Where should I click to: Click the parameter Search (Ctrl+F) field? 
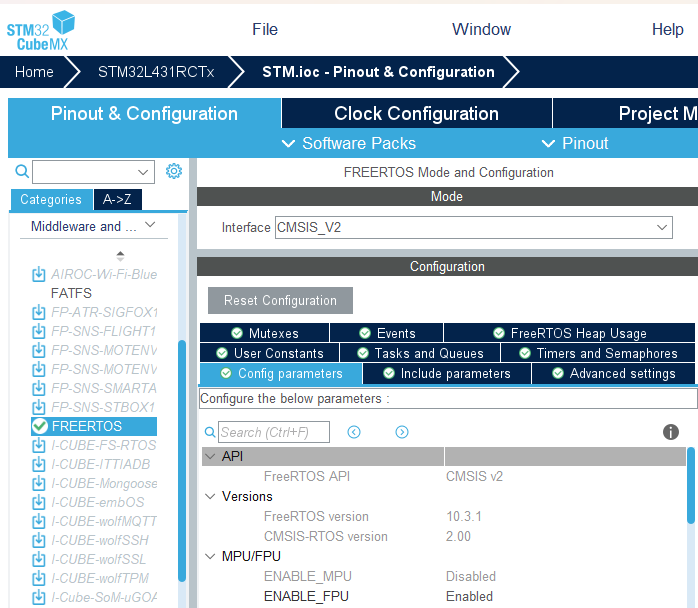(x=274, y=432)
